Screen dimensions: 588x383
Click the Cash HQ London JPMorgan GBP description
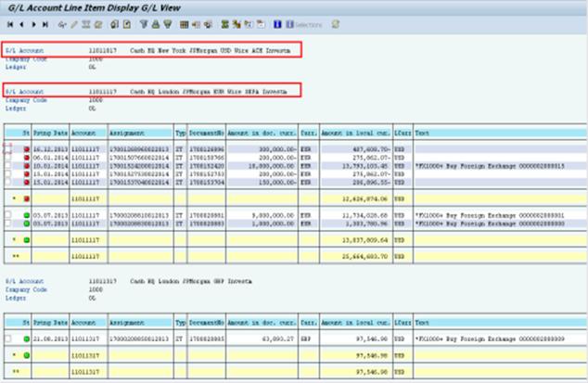pyautogui.click(x=191, y=281)
